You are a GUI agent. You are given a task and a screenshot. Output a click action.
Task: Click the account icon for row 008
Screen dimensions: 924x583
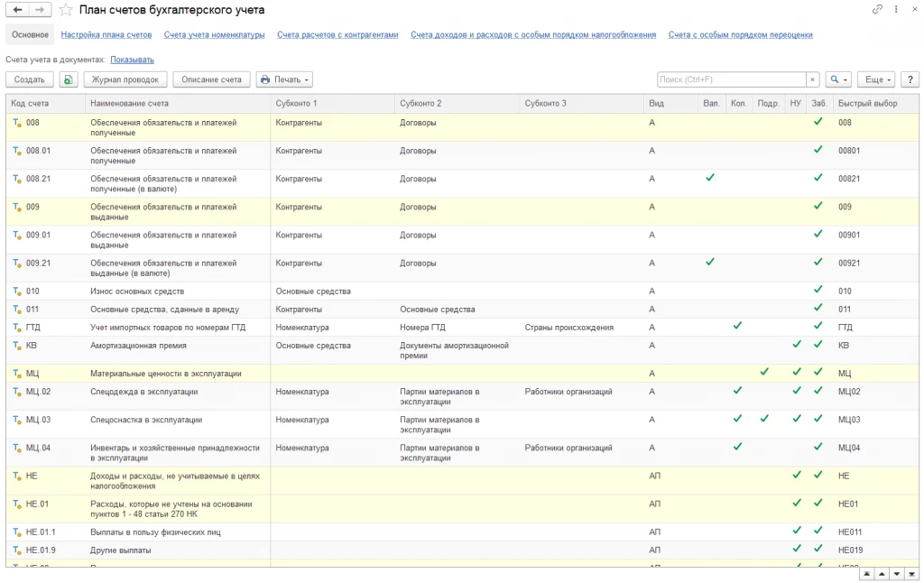(x=17, y=123)
